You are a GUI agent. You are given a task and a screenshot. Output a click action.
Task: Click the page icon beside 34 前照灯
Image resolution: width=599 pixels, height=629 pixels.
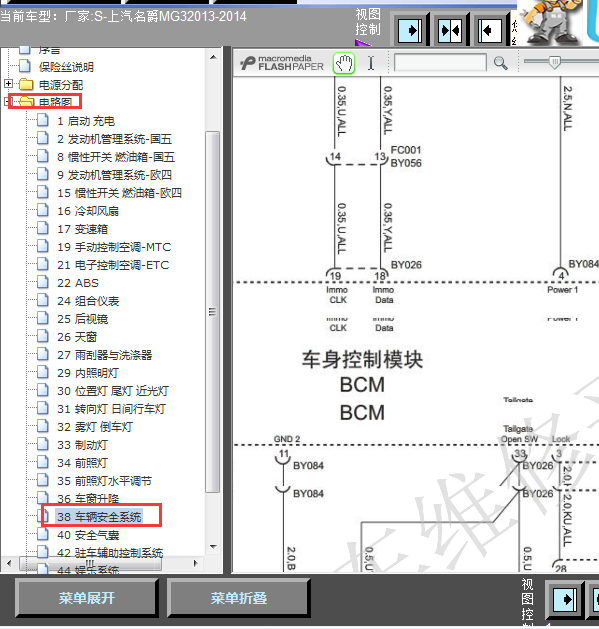[43, 463]
